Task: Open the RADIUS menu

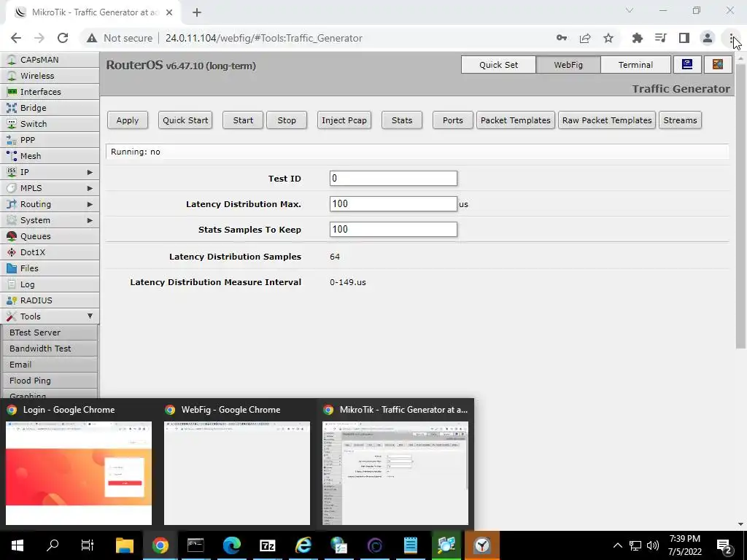Action: [x=50, y=300]
